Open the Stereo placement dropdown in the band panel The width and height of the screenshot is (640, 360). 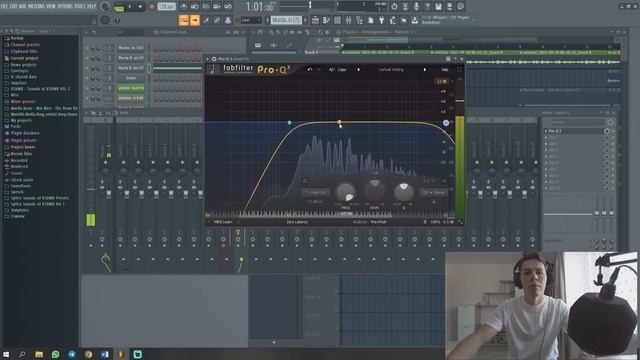pos(434,192)
